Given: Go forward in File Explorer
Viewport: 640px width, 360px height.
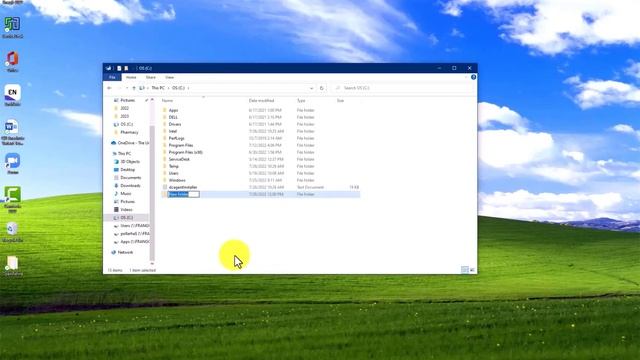Looking at the screenshot, I should pyautogui.click(x=119, y=88).
